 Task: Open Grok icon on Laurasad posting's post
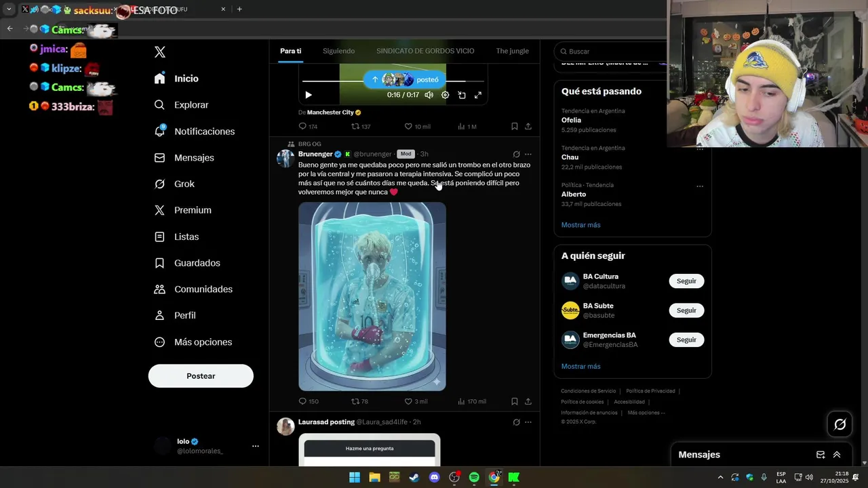[x=516, y=422]
